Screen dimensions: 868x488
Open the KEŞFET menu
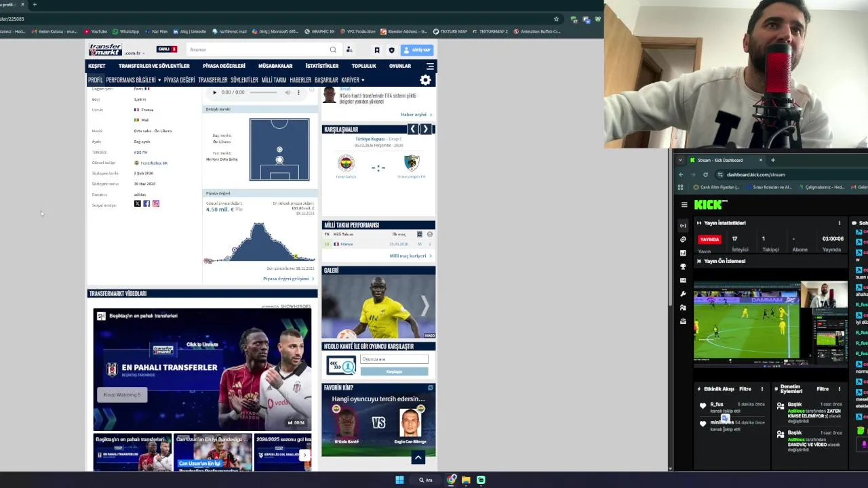click(96, 66)
